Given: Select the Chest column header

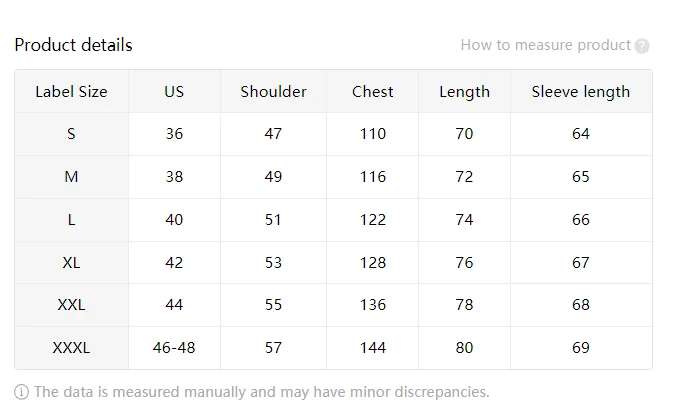Looking at the screenshot, I should pyautogui.click(x=372, y=91).
